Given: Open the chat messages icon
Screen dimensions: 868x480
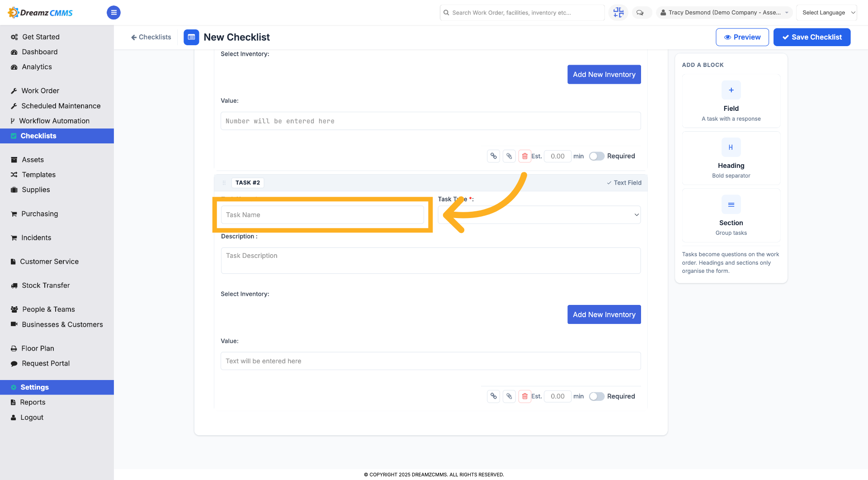Looking at the screenshot, I should (640, 13).
